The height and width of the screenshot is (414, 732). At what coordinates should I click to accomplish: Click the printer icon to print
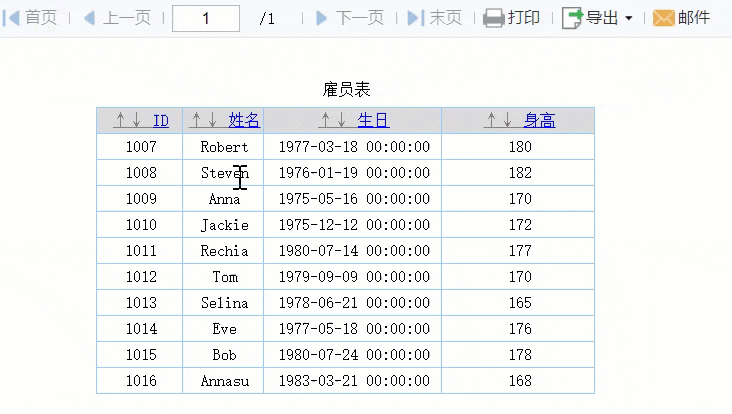(494, 18)
